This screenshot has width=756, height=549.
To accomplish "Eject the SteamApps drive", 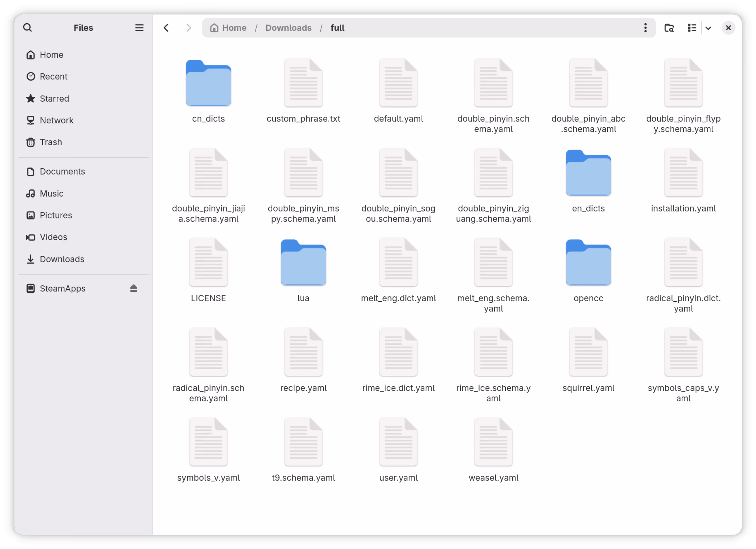I will click(134, 289).
